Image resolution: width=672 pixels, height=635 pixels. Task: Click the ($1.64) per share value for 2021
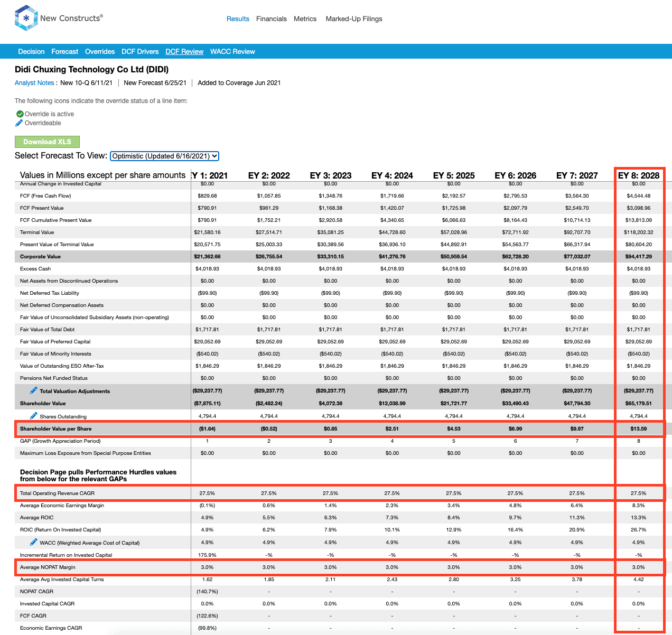[207, 429]
